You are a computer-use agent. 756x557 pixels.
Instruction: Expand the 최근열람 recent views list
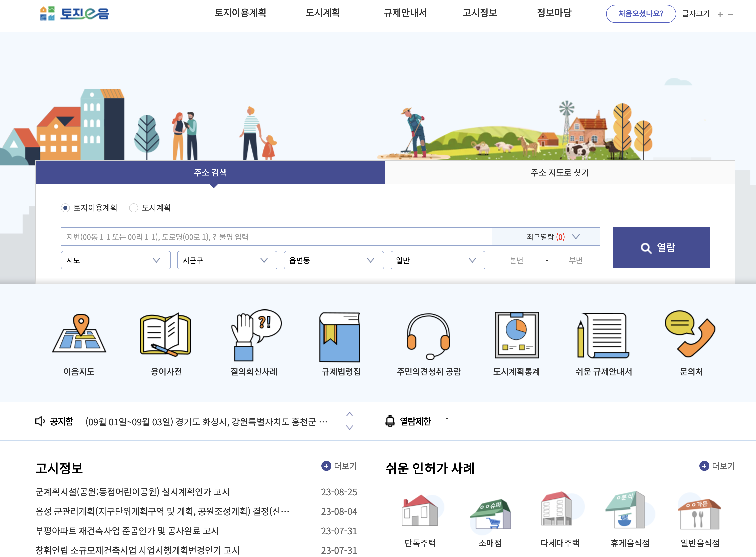tap(546, 237)
